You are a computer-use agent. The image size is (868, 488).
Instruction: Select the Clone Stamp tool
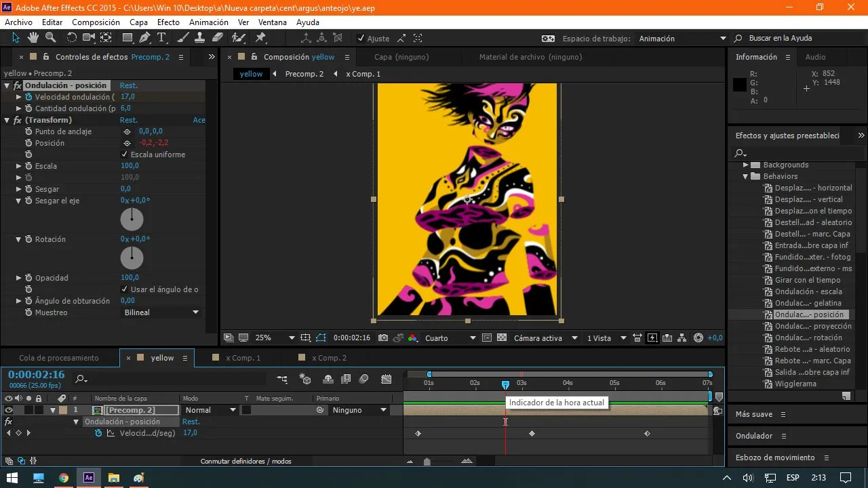tap(201, 38)
